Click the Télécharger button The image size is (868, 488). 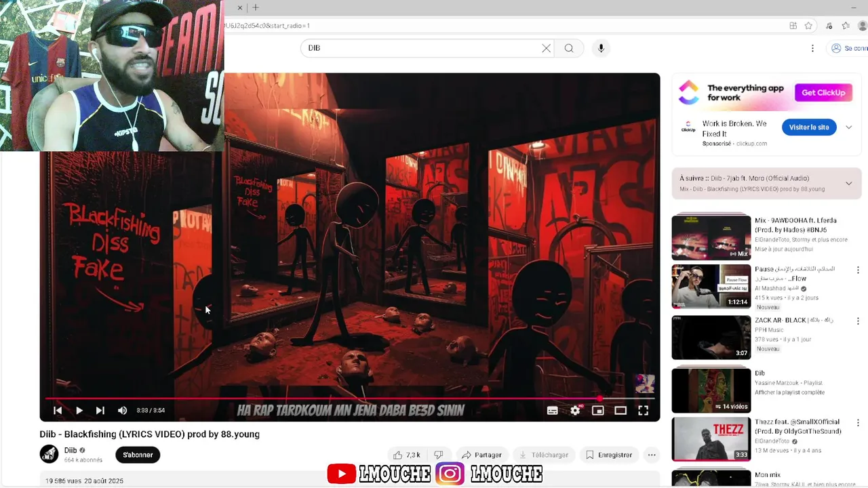coord(544,455)
